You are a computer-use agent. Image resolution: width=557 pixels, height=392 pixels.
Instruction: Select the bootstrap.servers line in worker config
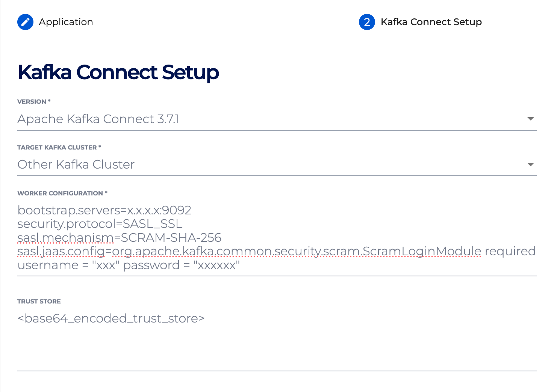(x=104, y=210)
